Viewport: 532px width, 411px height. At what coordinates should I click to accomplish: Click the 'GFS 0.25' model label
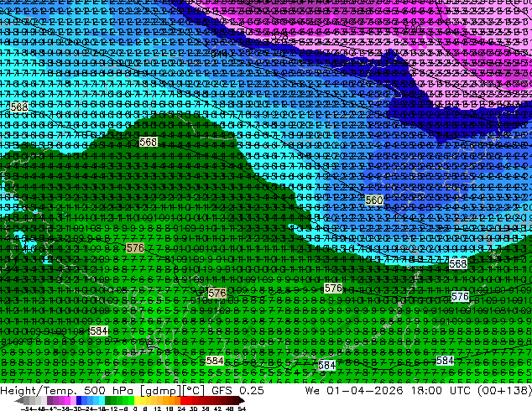coord(237,391)
